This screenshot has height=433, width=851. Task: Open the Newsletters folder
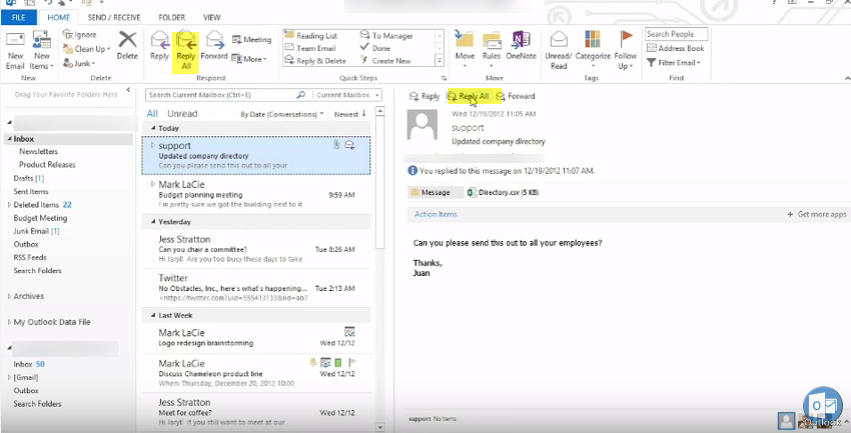coord(39,152)
